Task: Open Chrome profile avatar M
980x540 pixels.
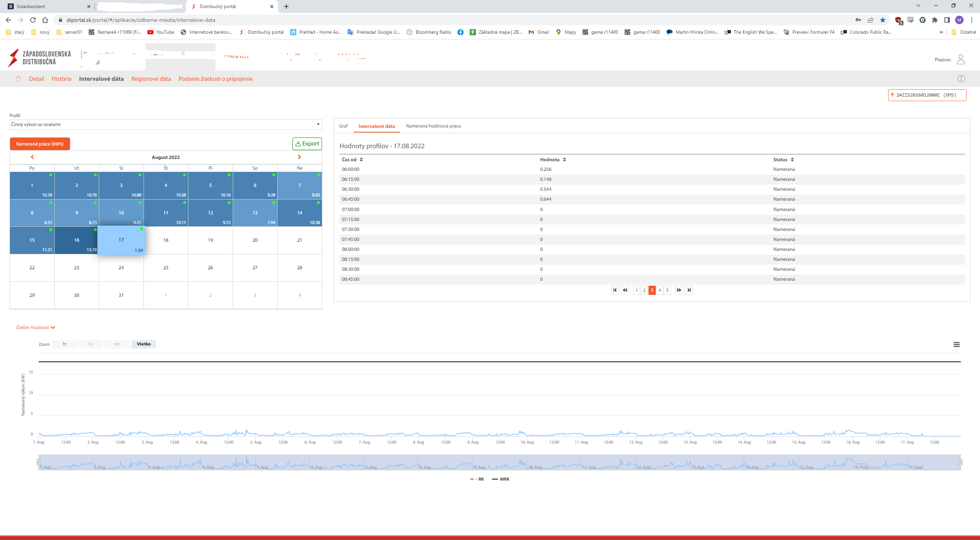Action: [x=959, y=20]
